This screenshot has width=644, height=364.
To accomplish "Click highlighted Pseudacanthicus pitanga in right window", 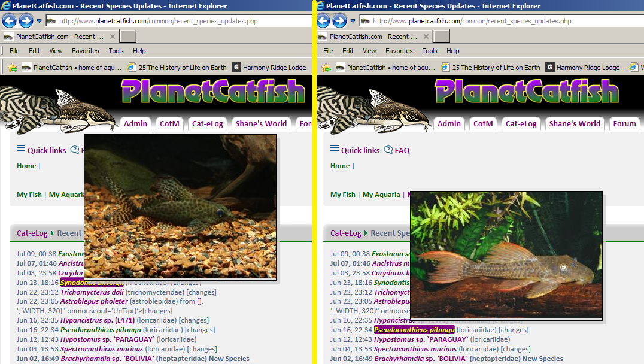I will click(414, 330).
